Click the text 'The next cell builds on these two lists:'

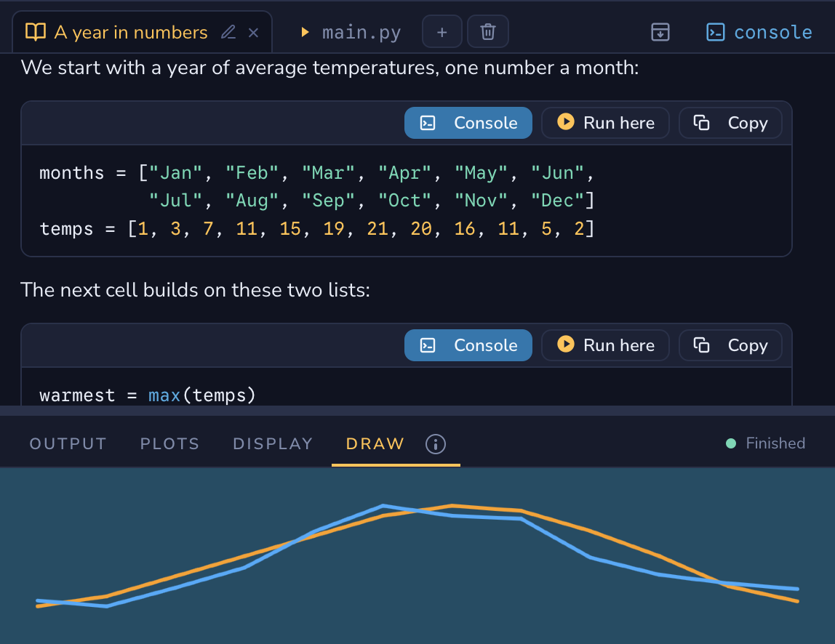pyautogui.click(x=195, y=290)
